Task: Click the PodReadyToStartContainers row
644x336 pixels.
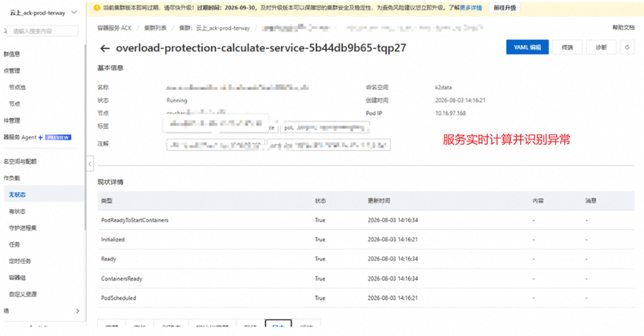Action: point(365,220)
